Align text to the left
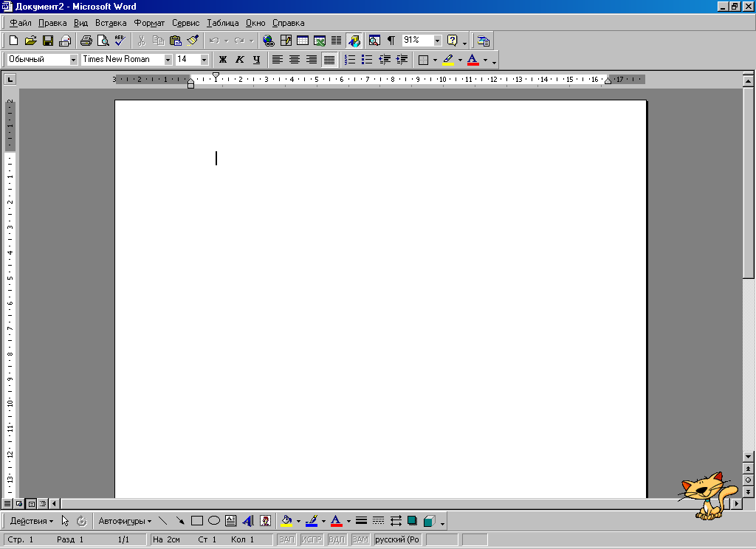Image resolution: width=756 pixels, height=549 pixels. 278,60
